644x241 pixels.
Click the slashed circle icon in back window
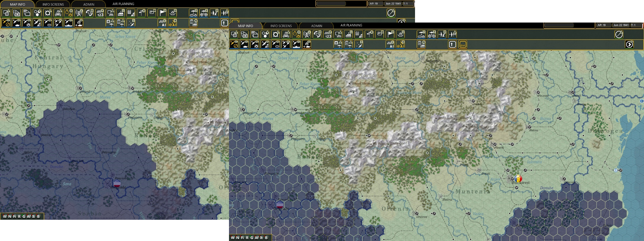coord(391,13)
